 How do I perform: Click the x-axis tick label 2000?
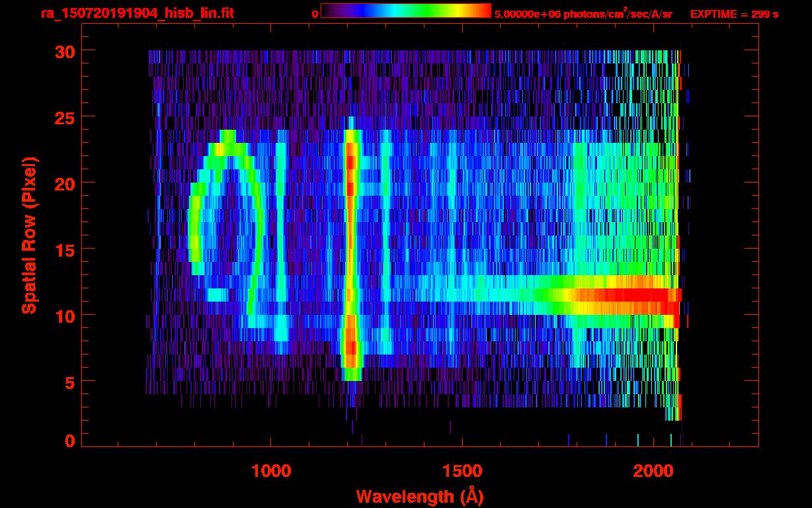point(653,471)
